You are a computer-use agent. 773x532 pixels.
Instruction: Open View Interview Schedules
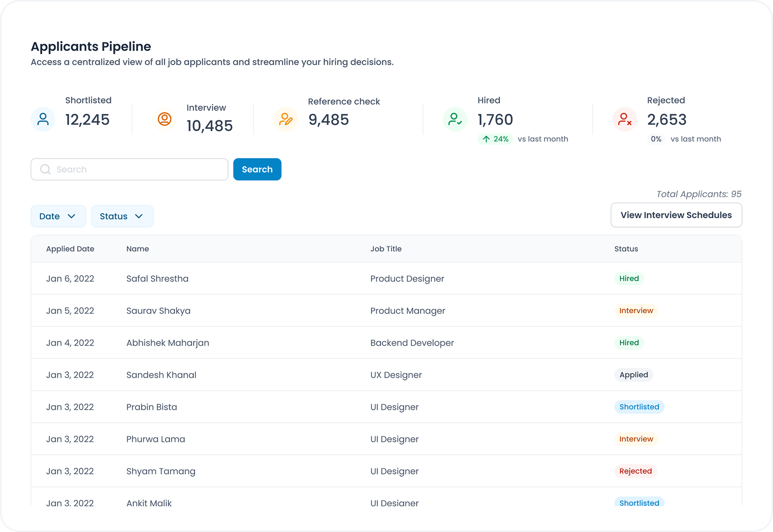(676, 215)
